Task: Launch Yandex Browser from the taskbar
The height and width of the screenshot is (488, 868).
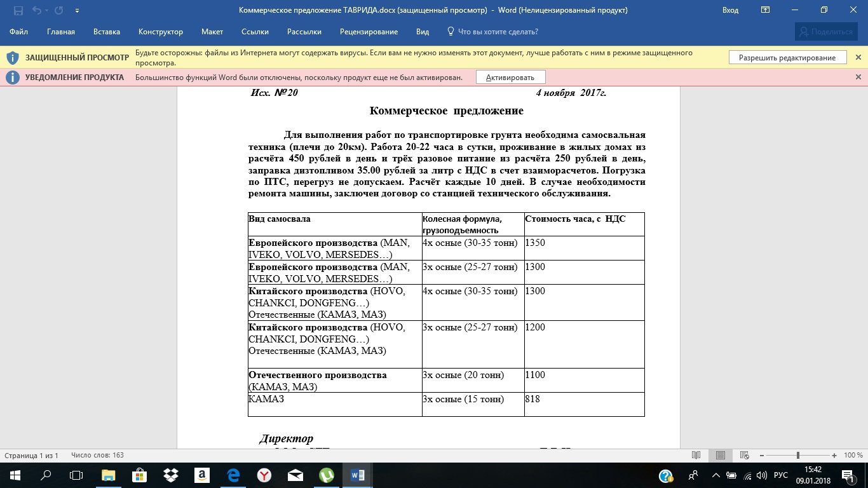Action: coord(264,475)
